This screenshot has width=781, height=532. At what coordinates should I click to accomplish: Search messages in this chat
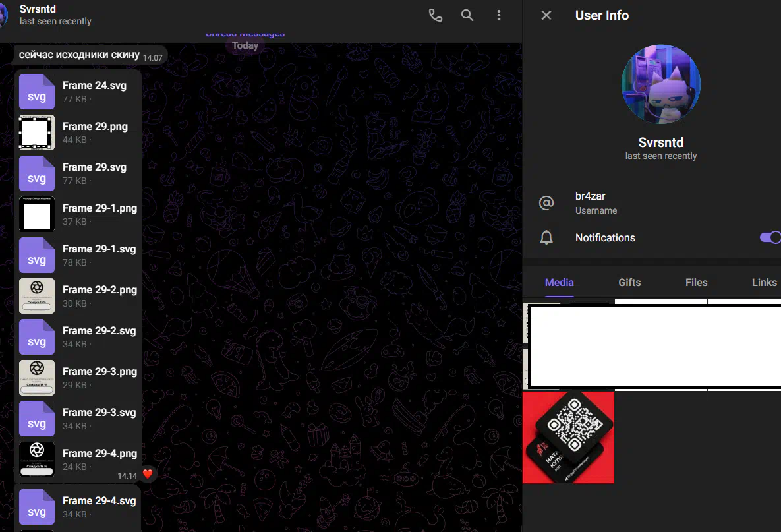[x=467, y=15]
